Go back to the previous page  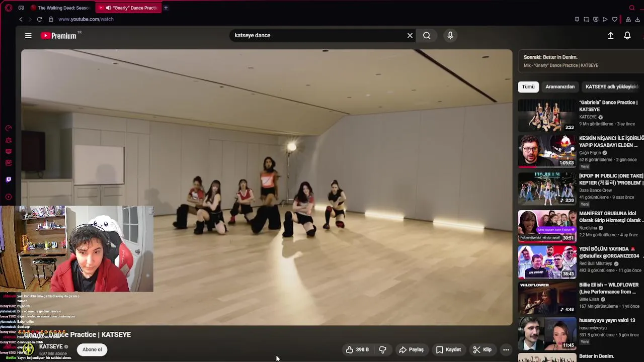[21, 19]
